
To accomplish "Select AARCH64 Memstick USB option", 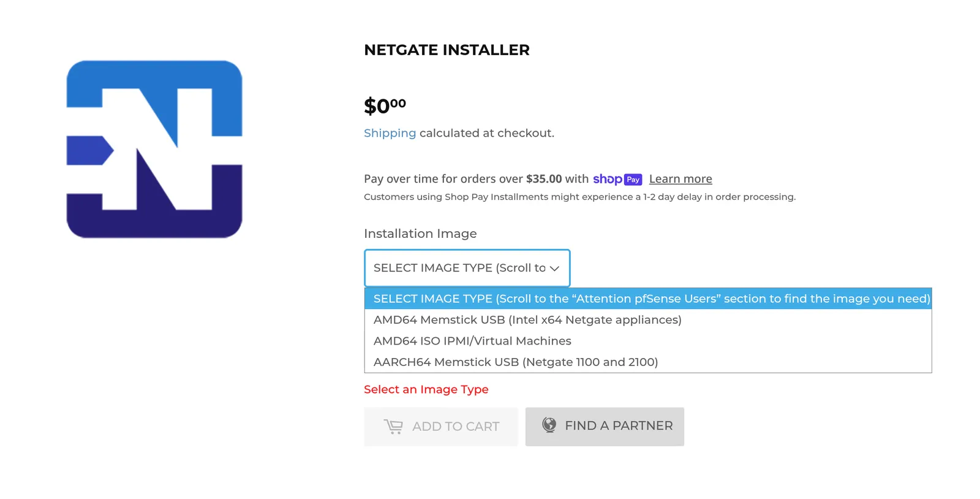I will [648, 362].
